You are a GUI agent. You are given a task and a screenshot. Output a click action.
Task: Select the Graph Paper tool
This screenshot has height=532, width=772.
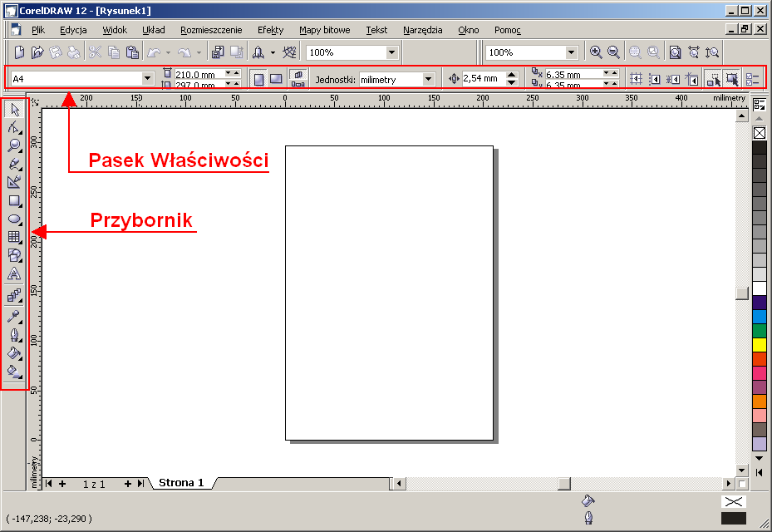click(14, 237)
